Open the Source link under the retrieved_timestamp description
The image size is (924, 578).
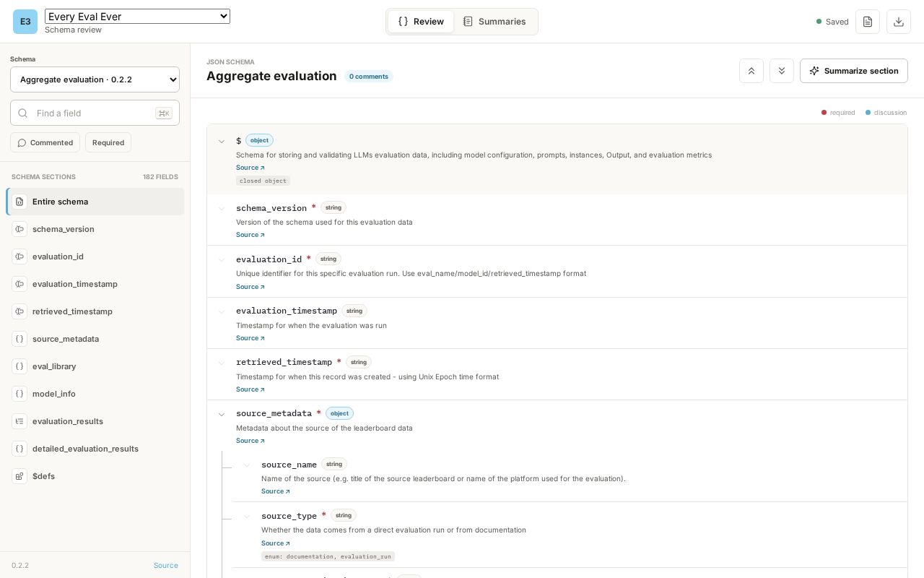coord(250,389)
